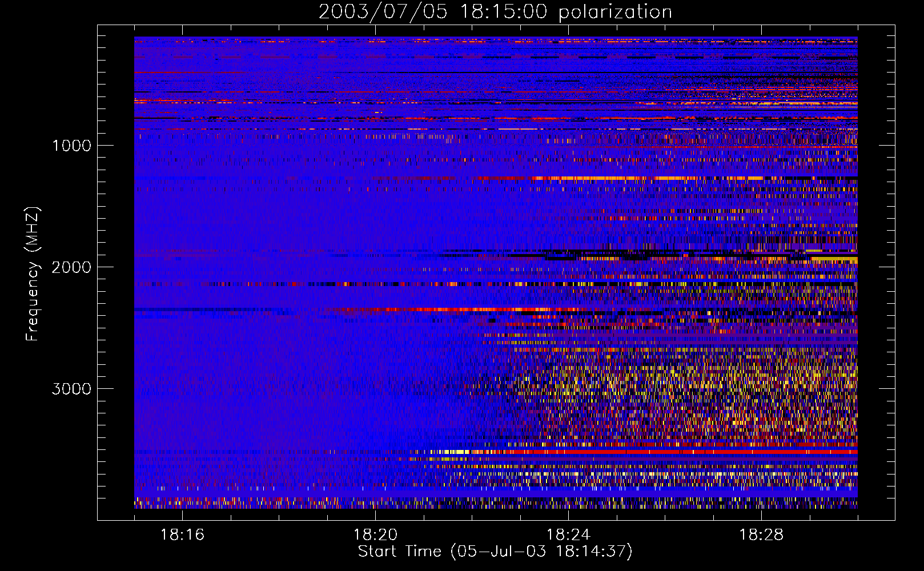
Task: Click the "2000" frequency tick label
Action: pyautogui.click(x=71, y=267)
